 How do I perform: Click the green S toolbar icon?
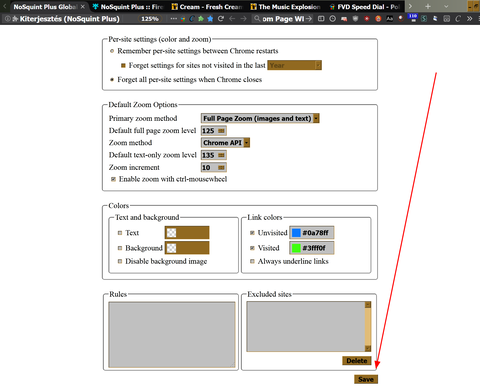coord(424,19)
